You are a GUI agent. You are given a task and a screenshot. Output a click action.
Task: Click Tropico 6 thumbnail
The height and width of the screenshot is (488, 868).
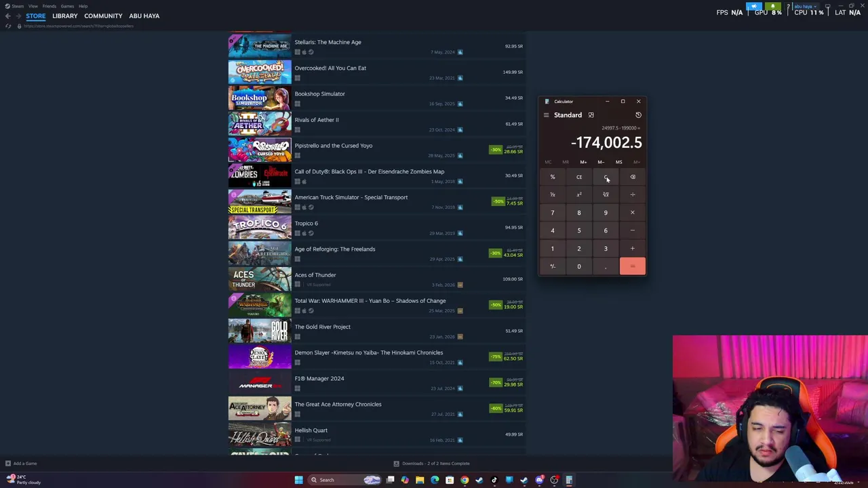pos(260,228)
